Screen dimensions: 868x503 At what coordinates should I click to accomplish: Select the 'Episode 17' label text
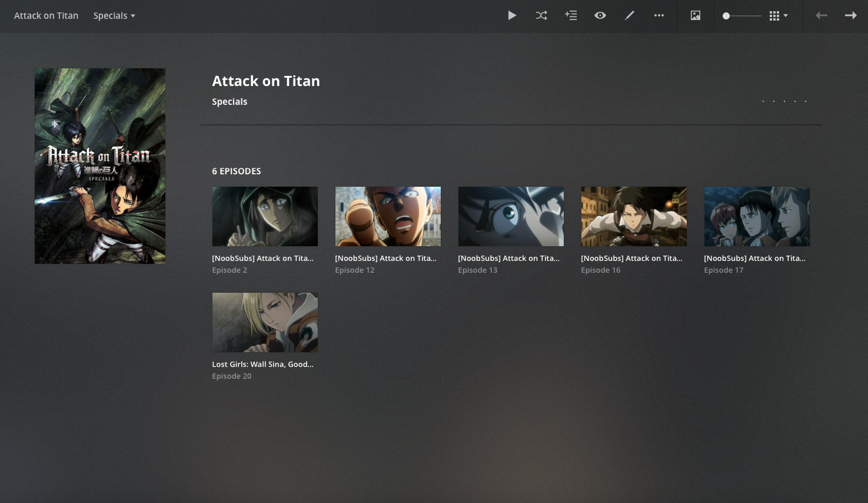[724, 270]
